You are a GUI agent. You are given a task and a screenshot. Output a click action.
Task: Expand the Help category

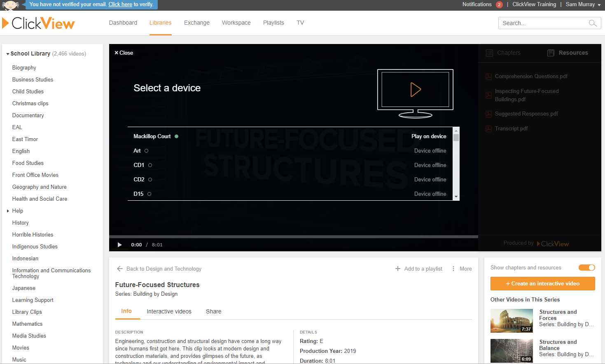(8, 211)
